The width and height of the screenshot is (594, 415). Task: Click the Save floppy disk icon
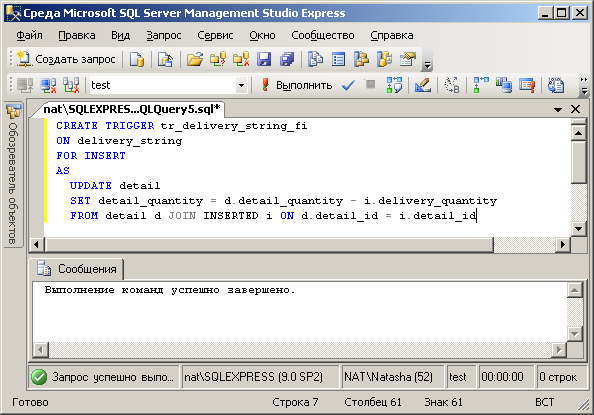point(264,60)
